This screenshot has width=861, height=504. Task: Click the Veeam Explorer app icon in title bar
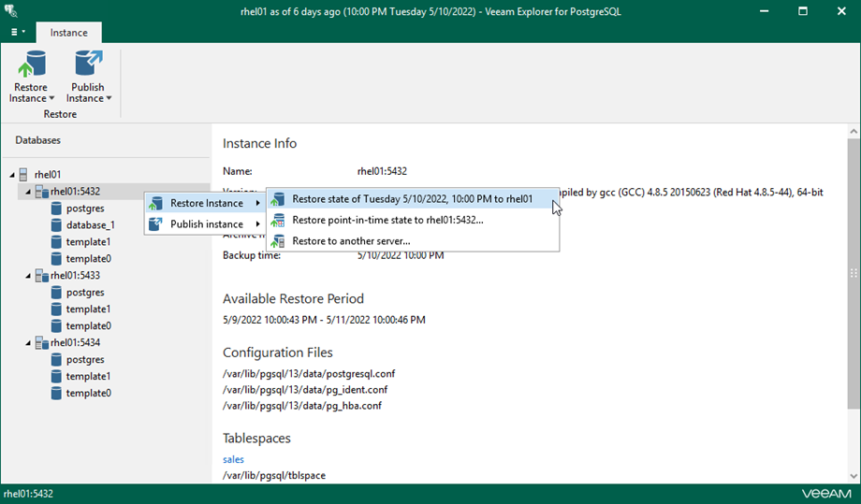[x=10, y=11]
